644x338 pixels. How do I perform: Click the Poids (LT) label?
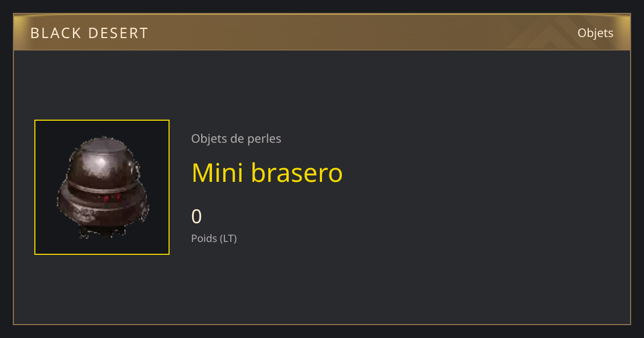click(214, 238)
